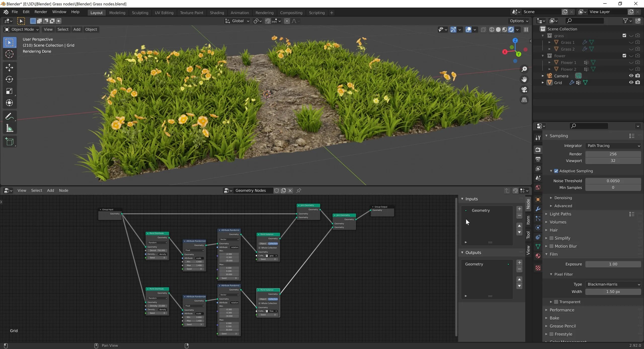The image size is (644, 349).
Task: Switch to the Shading workspace tab
Action: click(217, 13)
